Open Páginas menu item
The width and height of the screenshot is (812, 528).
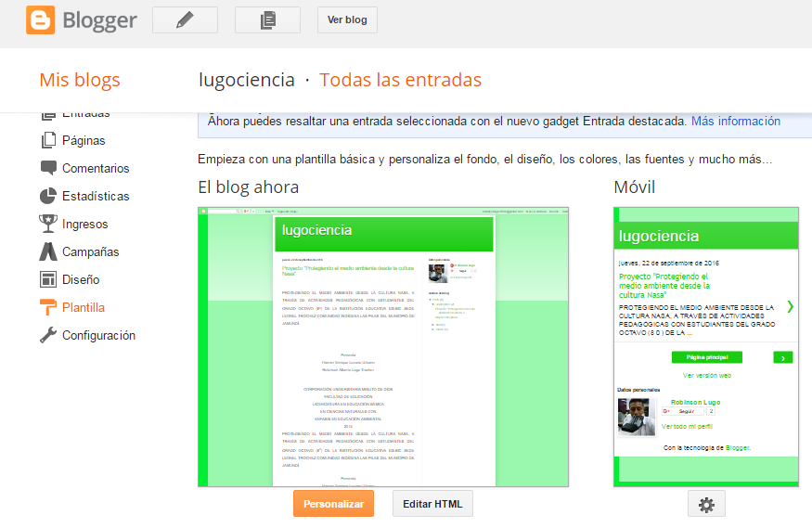pos(84,140)
